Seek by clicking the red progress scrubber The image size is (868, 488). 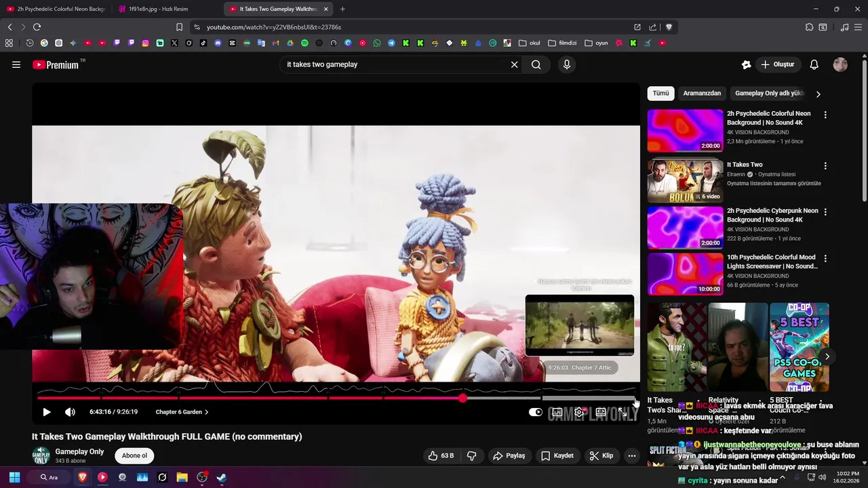pos(462,399)
